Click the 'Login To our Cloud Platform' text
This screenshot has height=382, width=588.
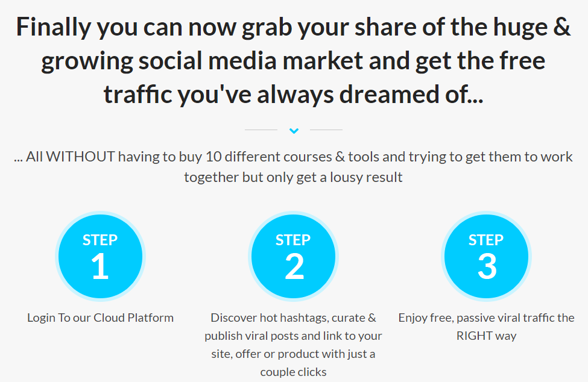(x=101, y=318)
